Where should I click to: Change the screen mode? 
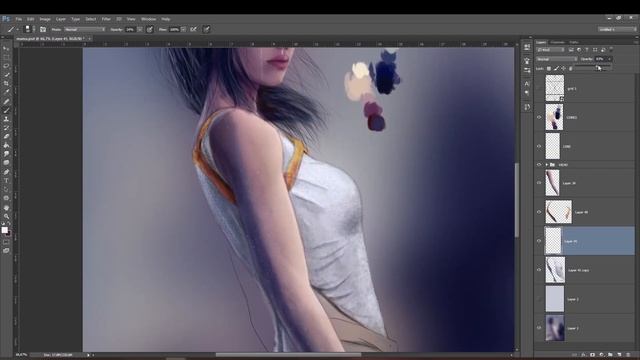6,251
